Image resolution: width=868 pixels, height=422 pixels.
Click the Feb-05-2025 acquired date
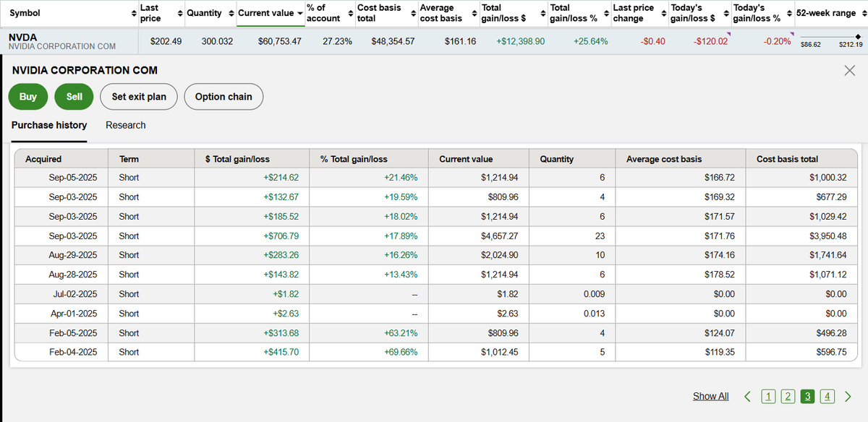73,333
